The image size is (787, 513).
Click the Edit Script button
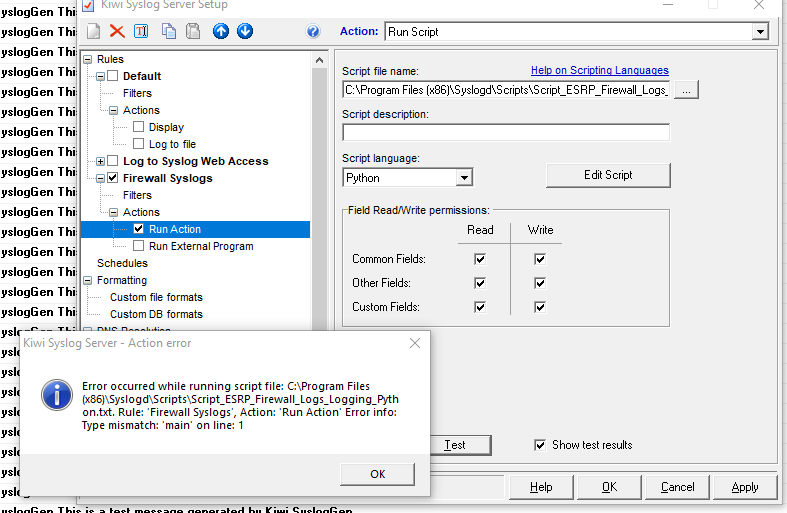click(608, 175)
